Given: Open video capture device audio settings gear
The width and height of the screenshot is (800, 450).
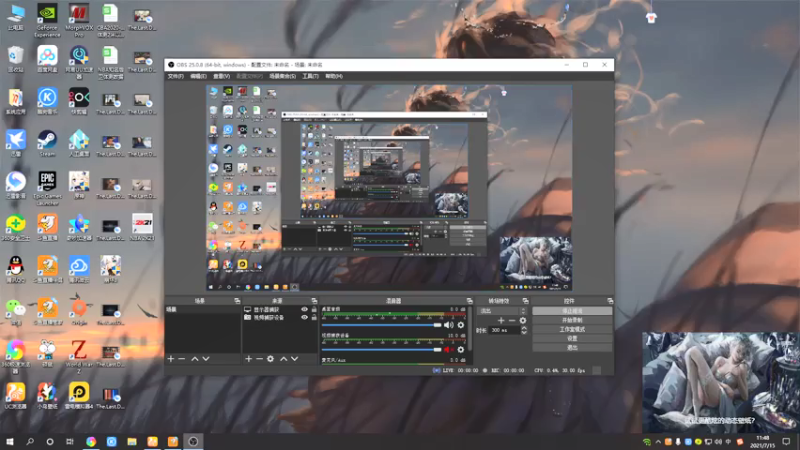Looking at the screenshot, I should click(461, 349).
